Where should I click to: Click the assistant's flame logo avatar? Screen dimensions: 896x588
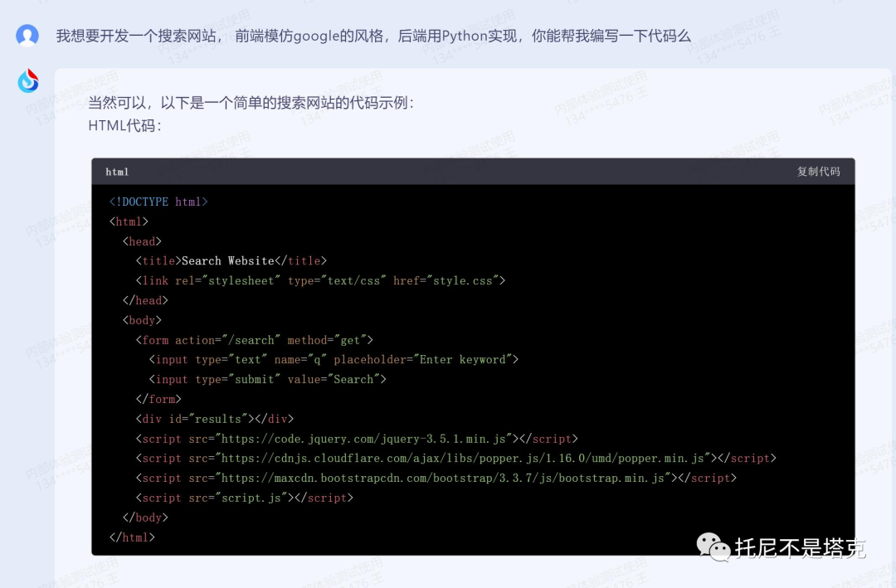pos(28,81)
